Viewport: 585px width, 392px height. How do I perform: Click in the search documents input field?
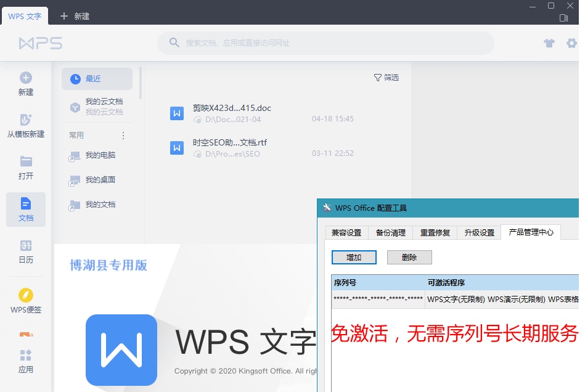325,43
